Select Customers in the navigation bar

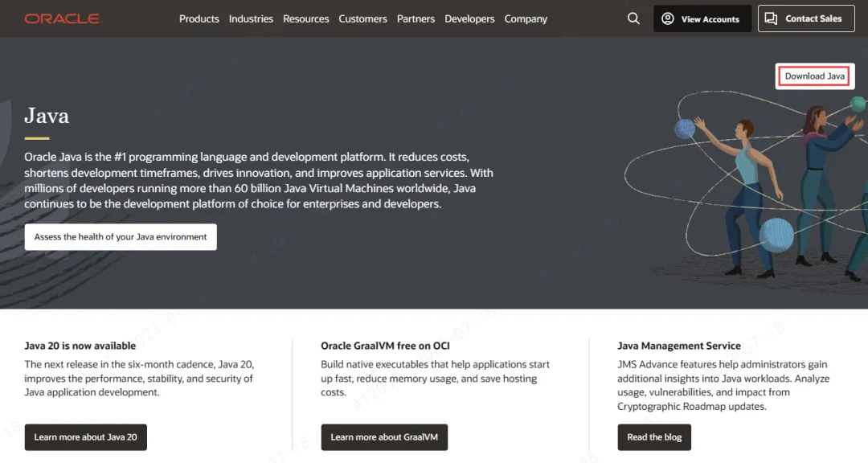pyautogui.click(x=362, y=18)
